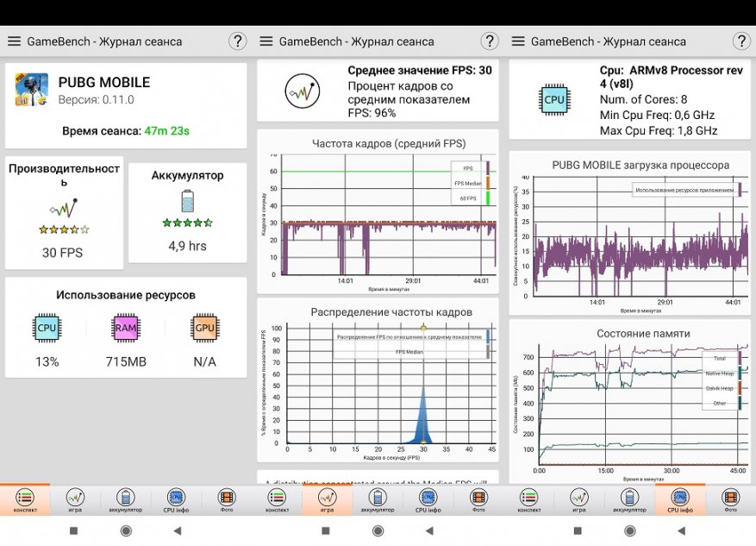Select CPU info tab in right panel
756x546 pixels.
680,499
